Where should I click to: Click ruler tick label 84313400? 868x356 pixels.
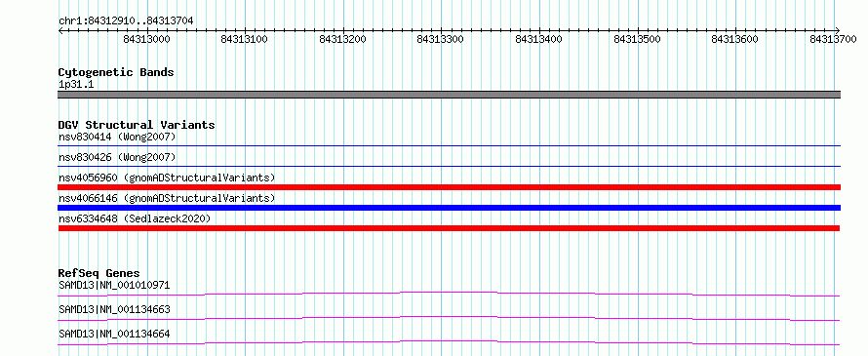(538, 39)
